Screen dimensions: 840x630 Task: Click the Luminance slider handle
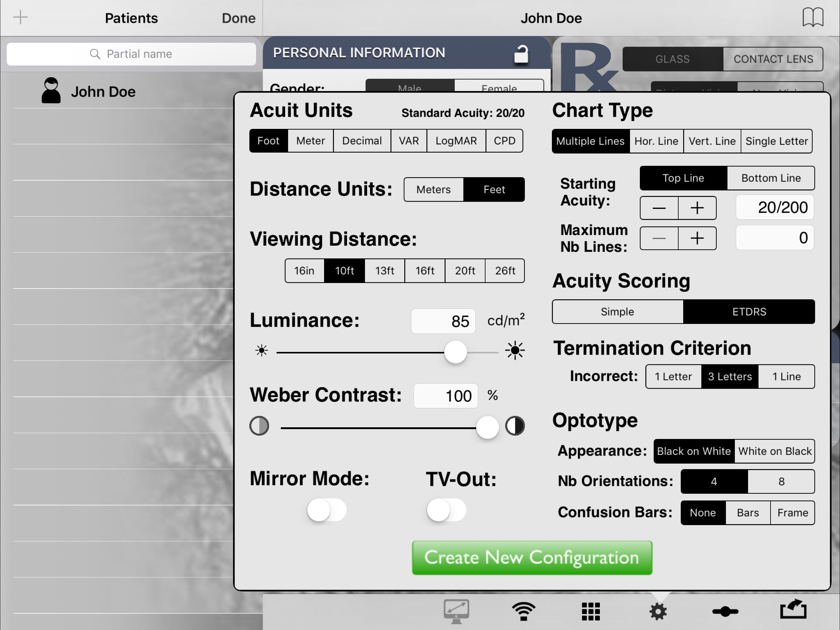tap(455, 352)
